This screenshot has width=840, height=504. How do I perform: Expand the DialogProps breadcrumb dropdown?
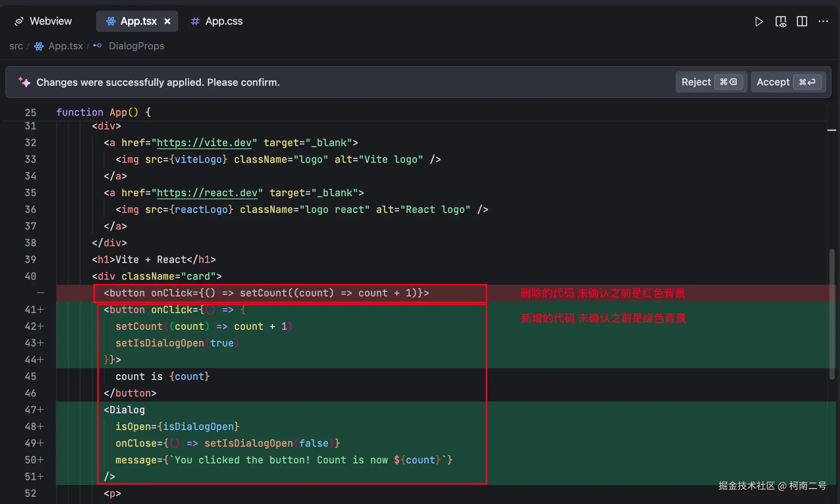[x=136, y=46]
